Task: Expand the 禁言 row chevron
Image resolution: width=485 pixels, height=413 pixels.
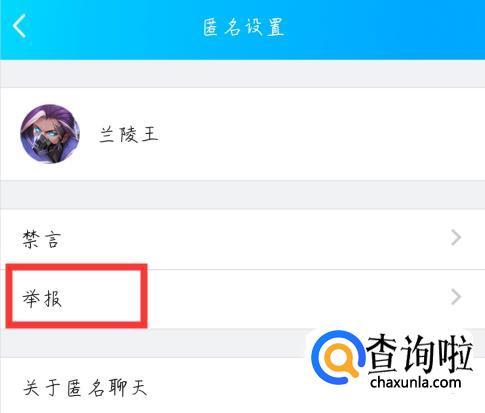Action: (x=456, y=238)
